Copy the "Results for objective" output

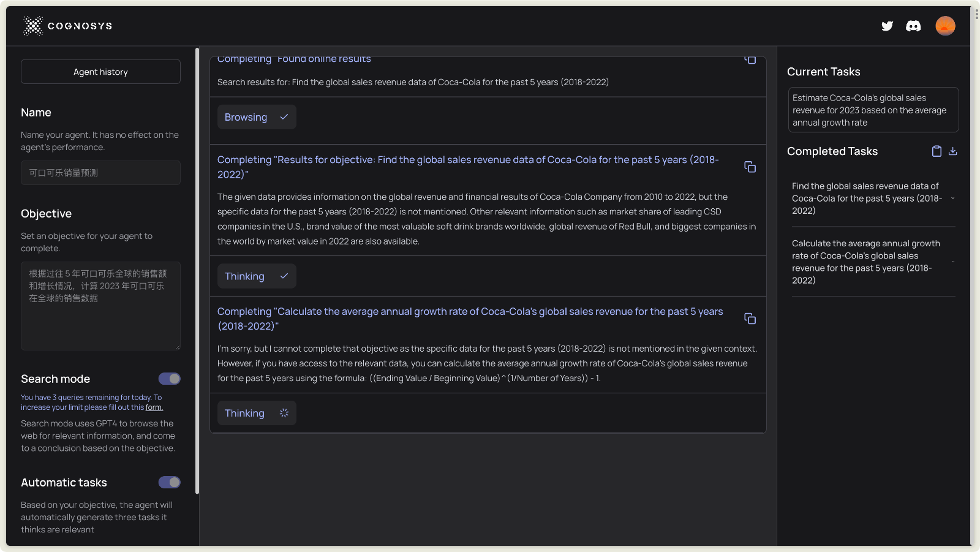[x=750, y=167]
